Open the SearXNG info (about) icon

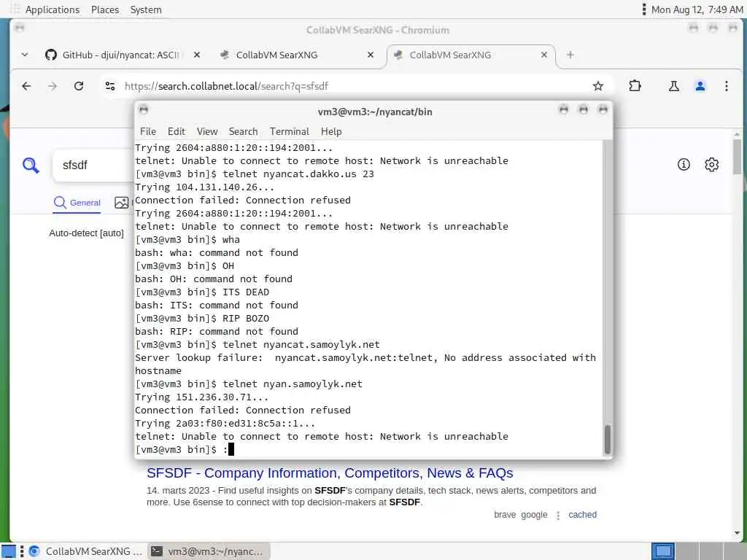(x=684, y=165)
